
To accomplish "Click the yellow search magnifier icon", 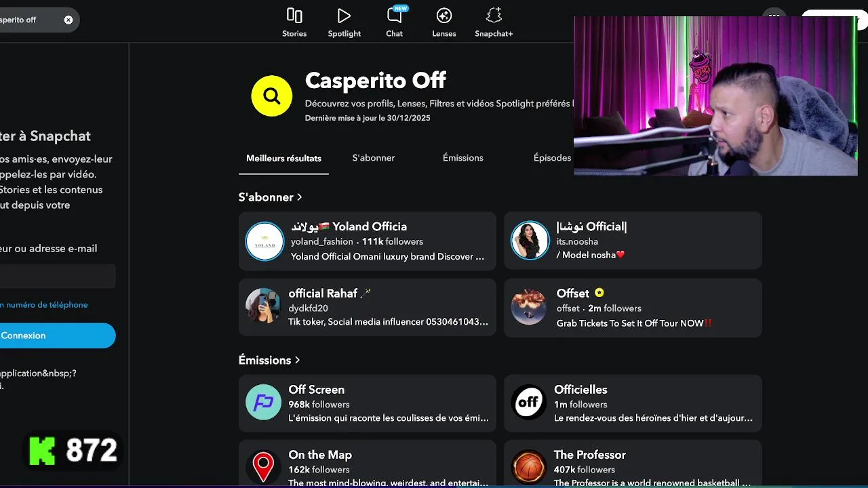I will (x=271, y=96).
